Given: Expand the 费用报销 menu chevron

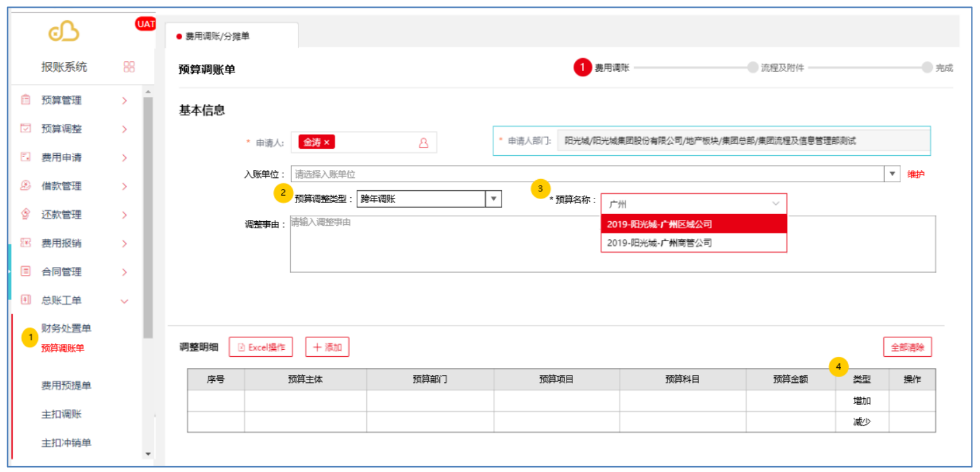Looking at the screenshot, I should click(x=125, y=244).
